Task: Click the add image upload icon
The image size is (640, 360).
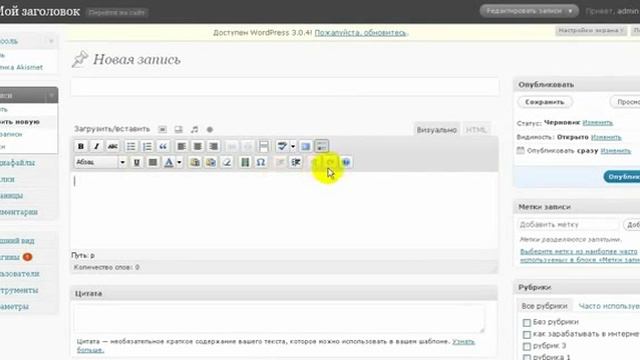Action: click(162, 129)
